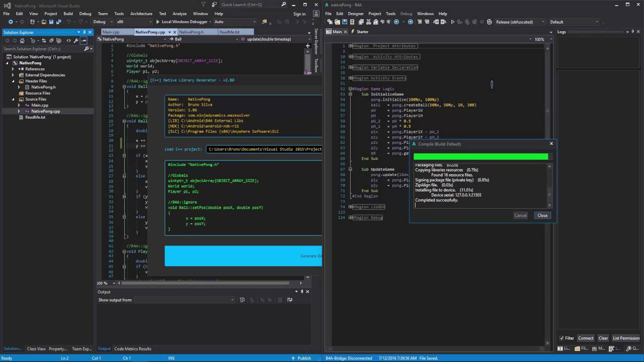Click Load C++ project path field
644x362 pixels.
[264, 149]
